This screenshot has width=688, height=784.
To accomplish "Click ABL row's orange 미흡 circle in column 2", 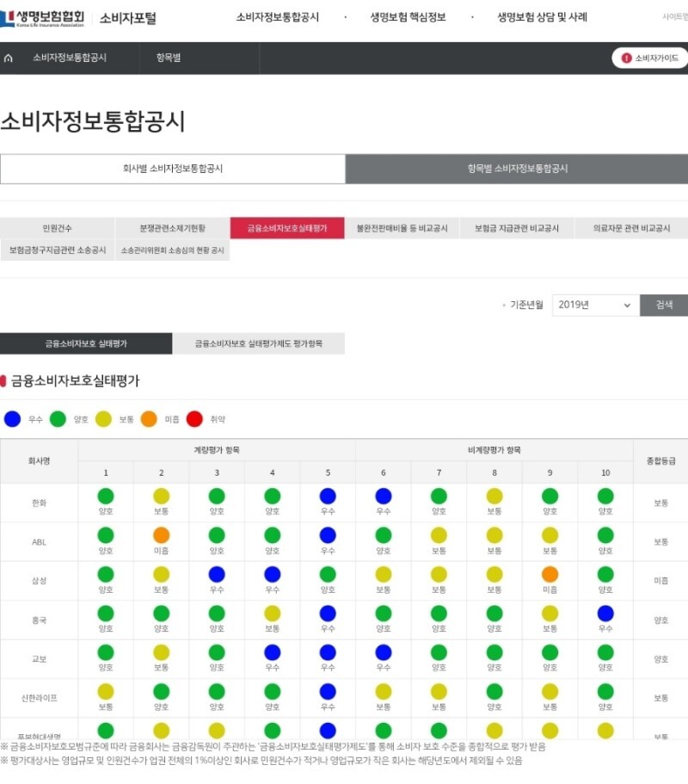I will [162, 535].
